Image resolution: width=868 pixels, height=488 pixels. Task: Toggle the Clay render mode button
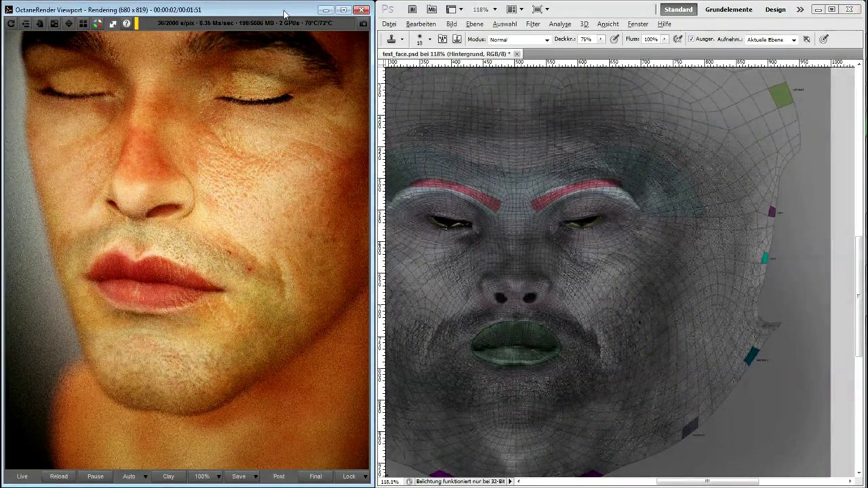[169, 476]
